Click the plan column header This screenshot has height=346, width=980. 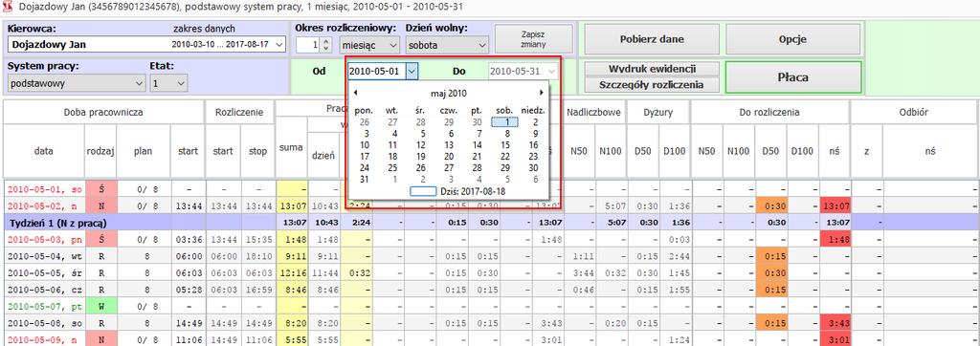click(144, 151)
